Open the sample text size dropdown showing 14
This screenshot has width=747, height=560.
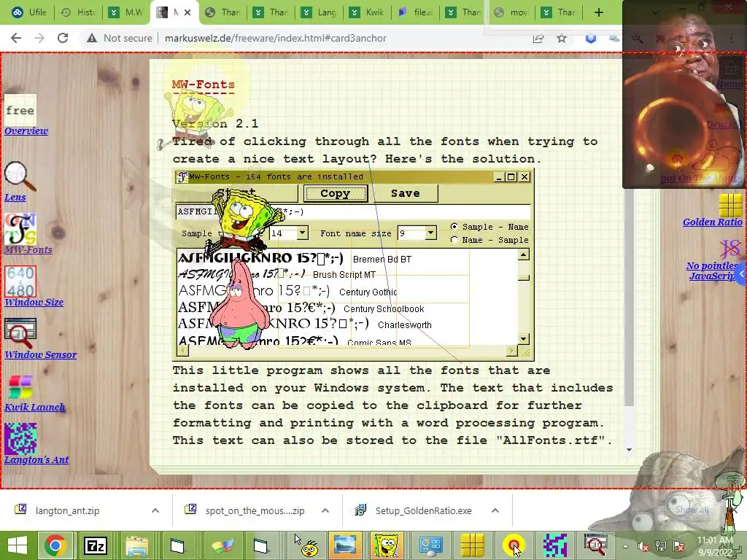[302, 233]
